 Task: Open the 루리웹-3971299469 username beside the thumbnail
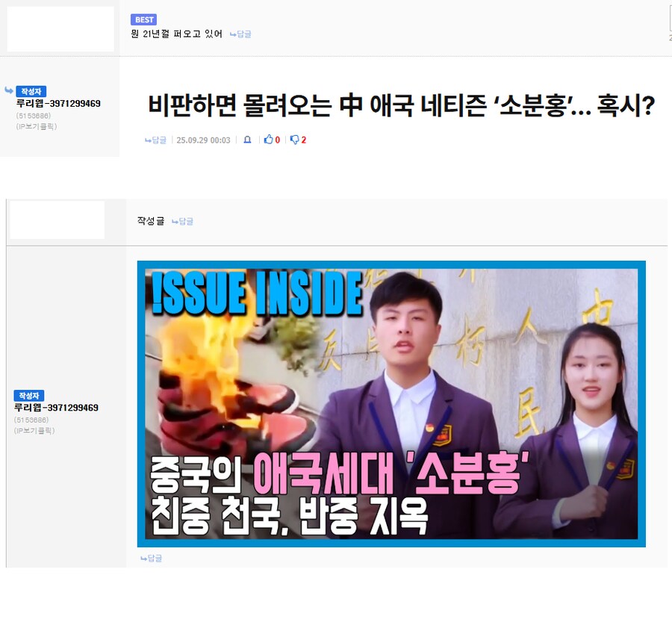(56, 408)
